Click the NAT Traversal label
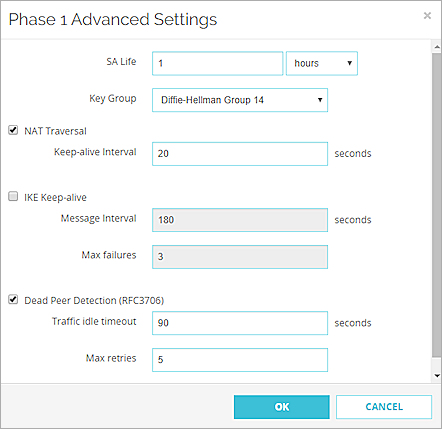This screenshot has height=429, width=442. coord(55,131)
